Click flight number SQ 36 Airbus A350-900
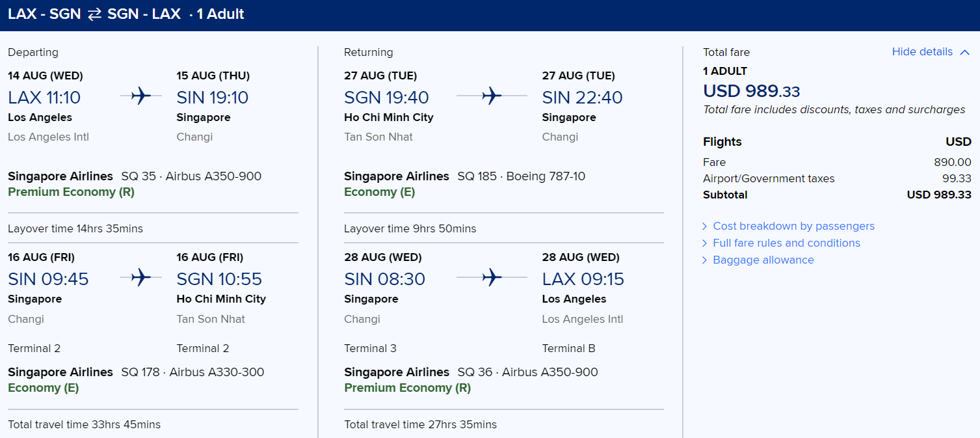 point(527,372)
